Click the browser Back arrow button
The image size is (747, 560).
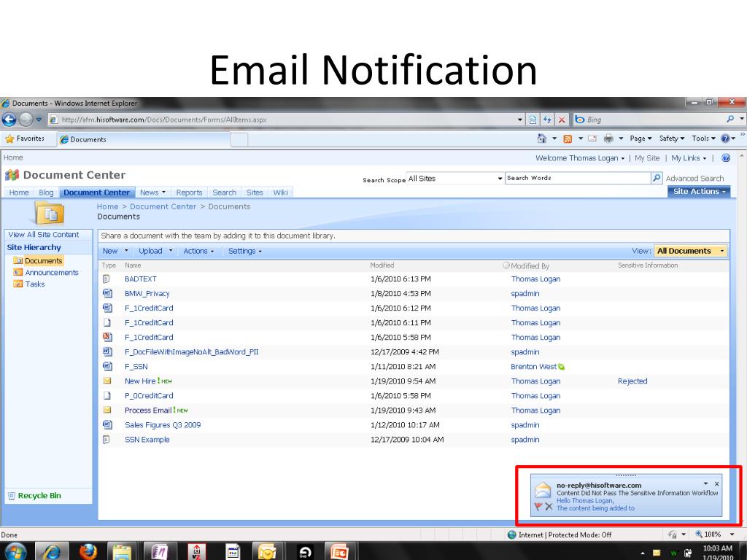(9, 120)
